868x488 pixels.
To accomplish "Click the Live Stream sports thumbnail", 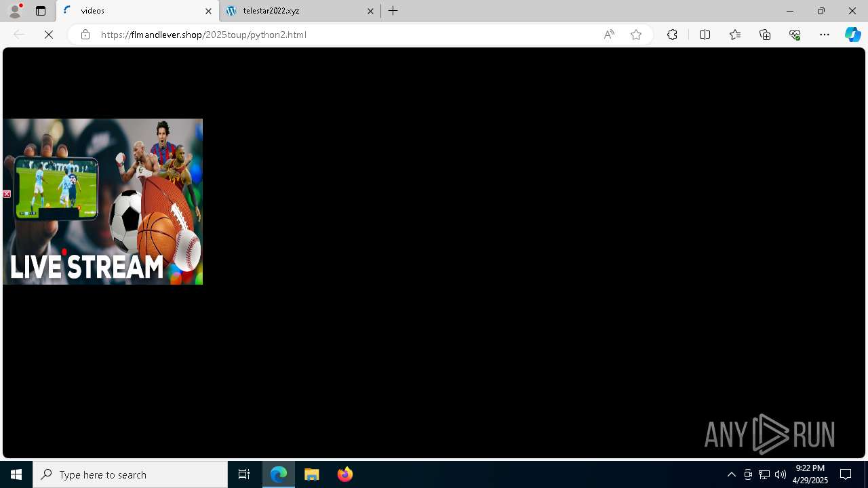I will tap(102, 201).
